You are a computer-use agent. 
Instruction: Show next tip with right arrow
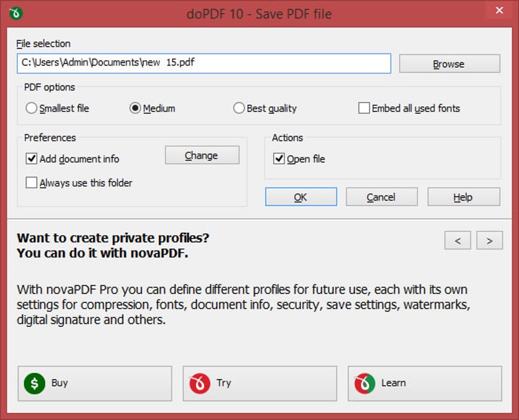point(489,240)
